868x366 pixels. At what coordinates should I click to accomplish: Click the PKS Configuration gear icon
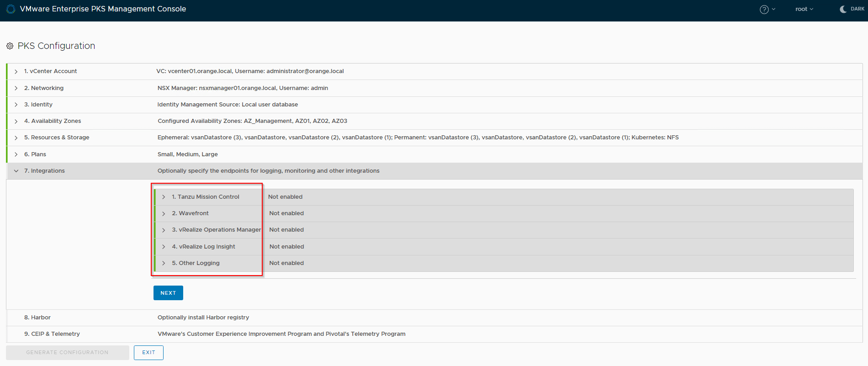pos(10,46)
